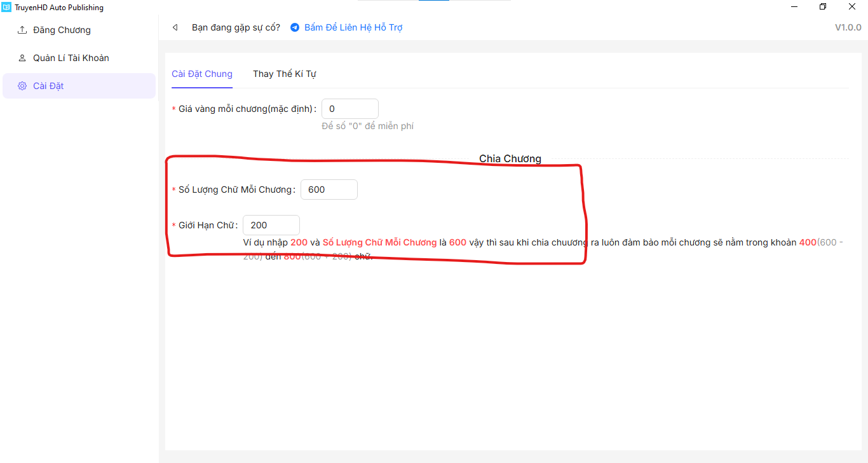The height and width of the screenshot is (463, 868).
Task: Click the Giới Hạn Chữ field label
Action: [208, 225]
